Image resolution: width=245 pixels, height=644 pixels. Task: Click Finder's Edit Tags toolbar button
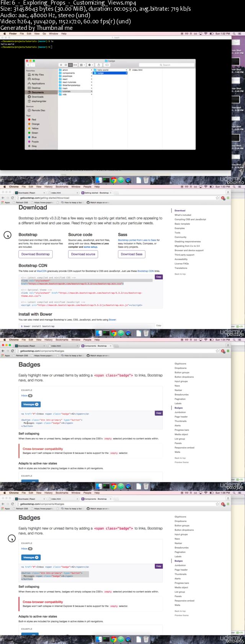pyautogui.click(x=106, y=65)
